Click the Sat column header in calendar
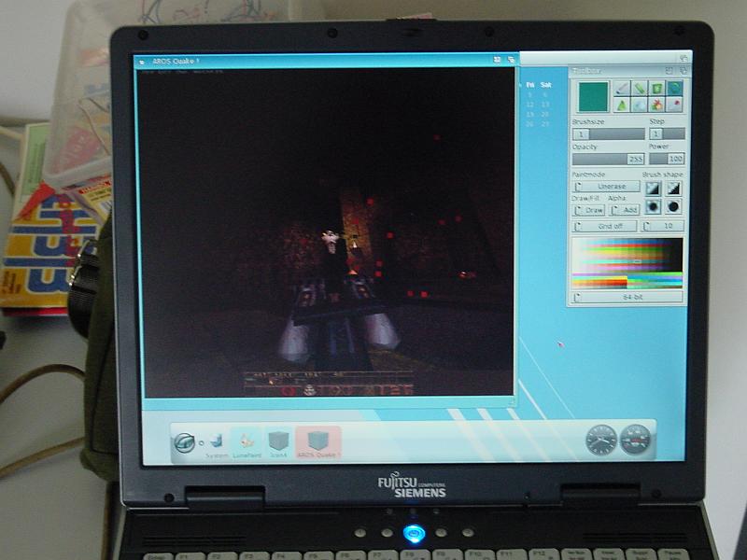Screen dimensions: 747x560 coord(546,85)
